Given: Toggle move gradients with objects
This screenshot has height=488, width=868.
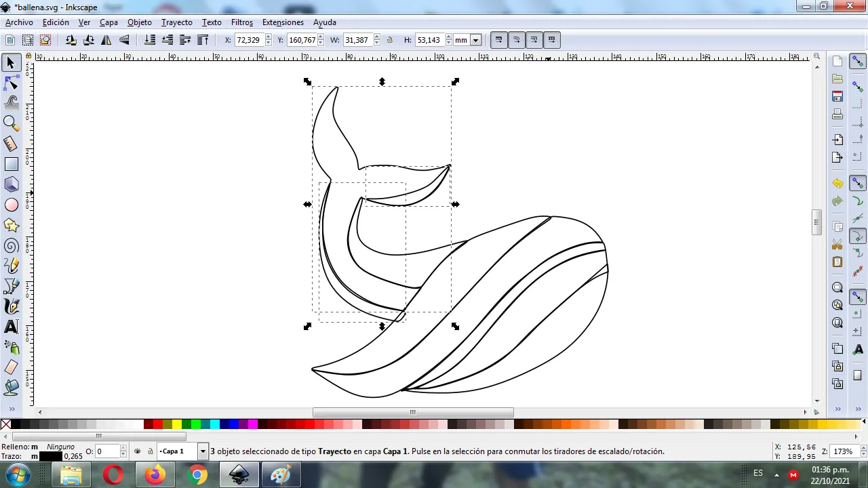Looking at the screenshot, I should tap(534, 40).
